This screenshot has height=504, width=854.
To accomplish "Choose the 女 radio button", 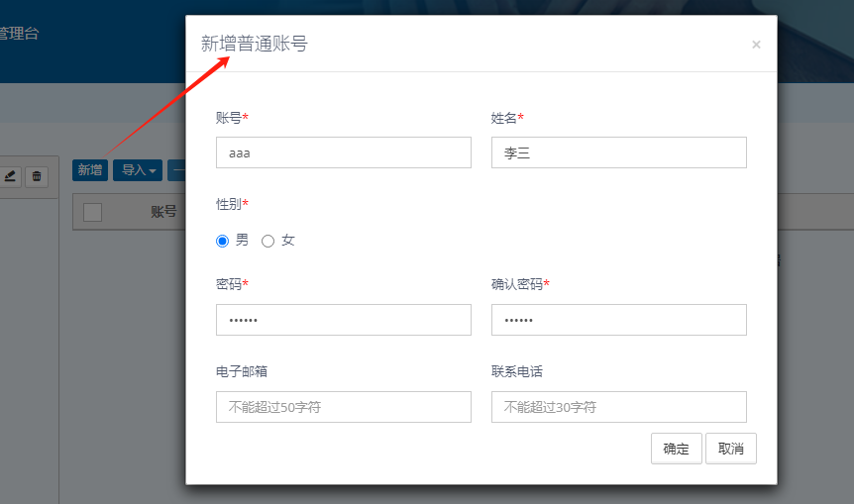I will pos(267,241).
